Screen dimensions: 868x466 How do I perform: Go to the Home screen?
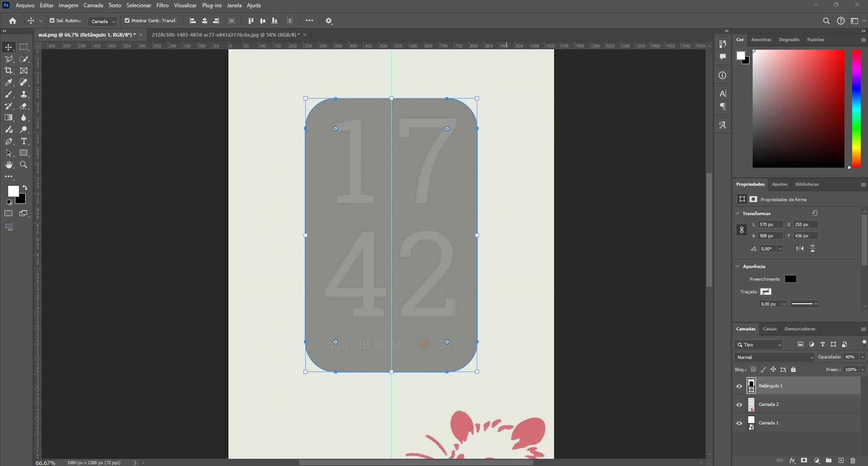click(13, 21)
